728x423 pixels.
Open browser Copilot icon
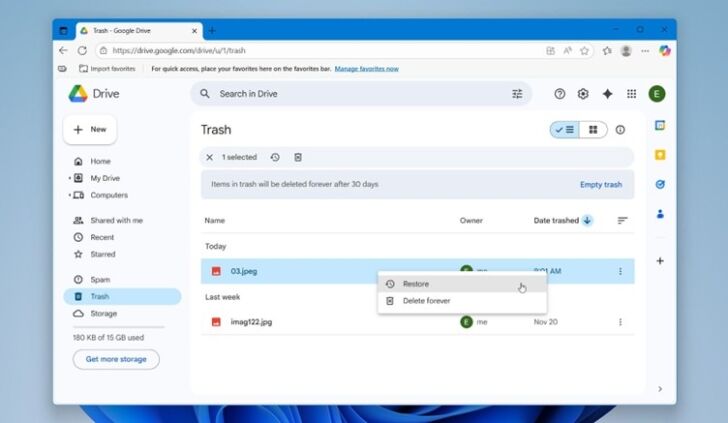coord(665,51)
